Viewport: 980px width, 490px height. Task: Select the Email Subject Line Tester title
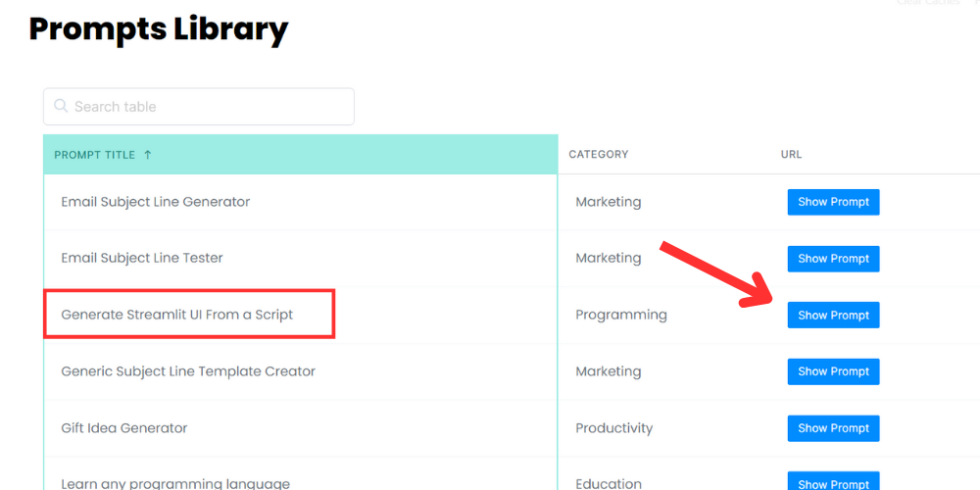pos(142,258)
